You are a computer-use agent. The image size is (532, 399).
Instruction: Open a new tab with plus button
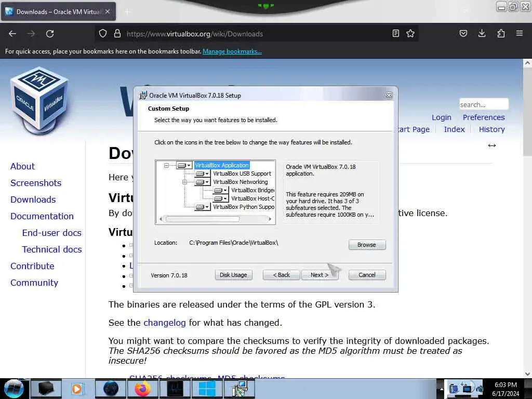[127, 12]
